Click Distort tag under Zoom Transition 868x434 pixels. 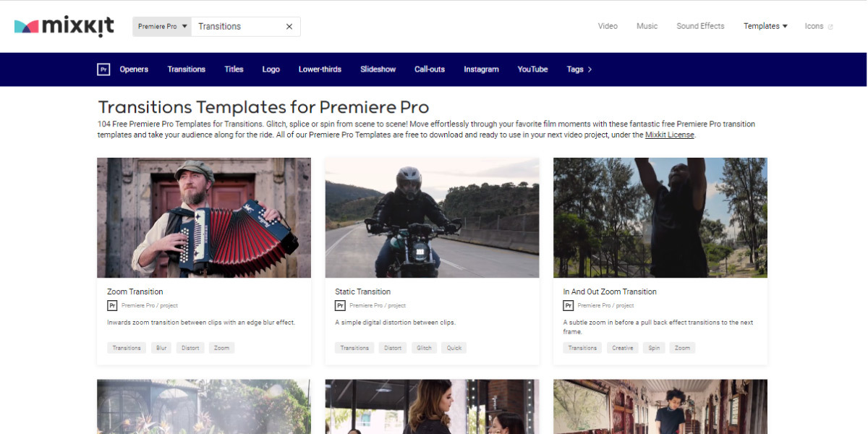coord(190,348)
